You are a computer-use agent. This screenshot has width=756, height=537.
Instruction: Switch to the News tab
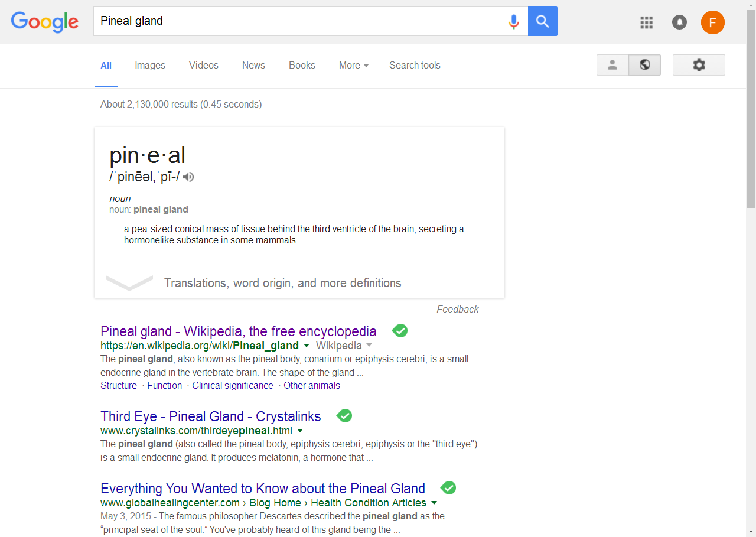tap(253, 66)
